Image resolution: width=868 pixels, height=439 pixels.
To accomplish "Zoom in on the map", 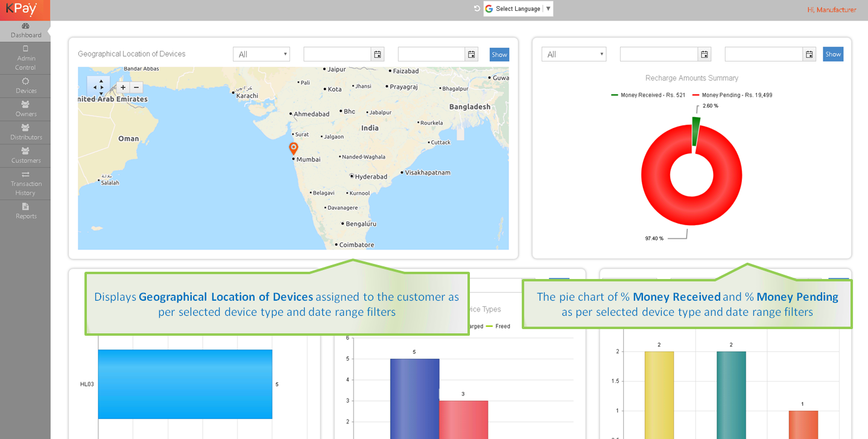I will pos(123,88).
